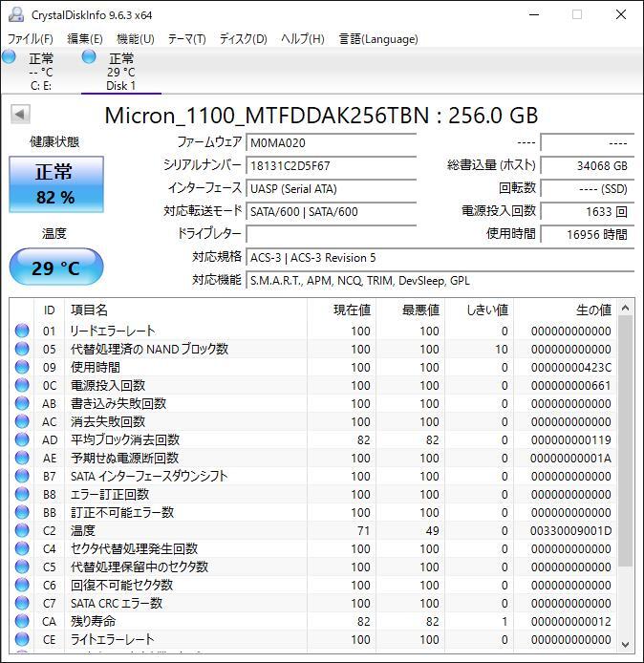Image resolution: width=644 pixels, height=663 pixels.
Task: Click the 29 °C temperature button
Action: [x=55, y=267]
